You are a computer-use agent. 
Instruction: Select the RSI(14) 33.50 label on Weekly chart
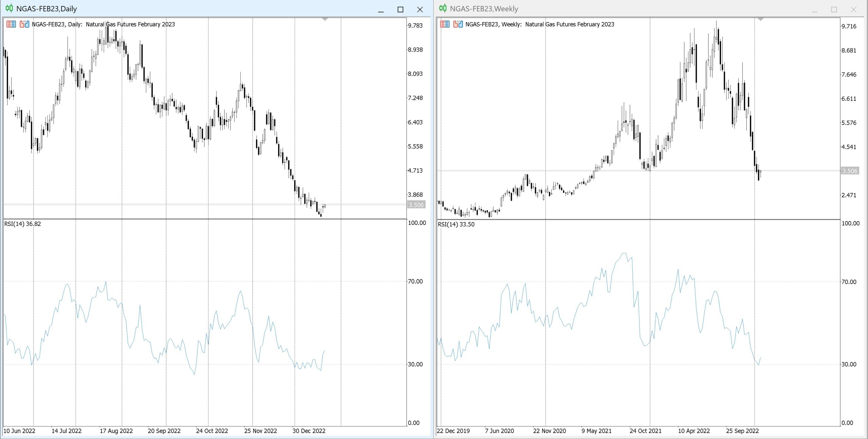pyautogui.click(x=456, y=224)
